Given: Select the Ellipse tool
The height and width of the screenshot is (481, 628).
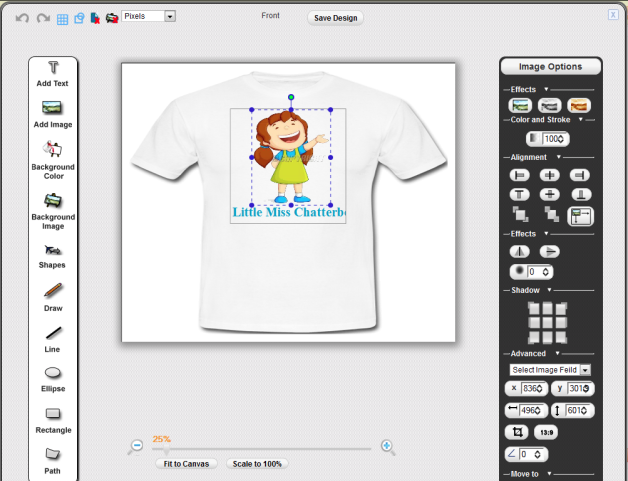Looking at the screenshot, I should [53, 380].
